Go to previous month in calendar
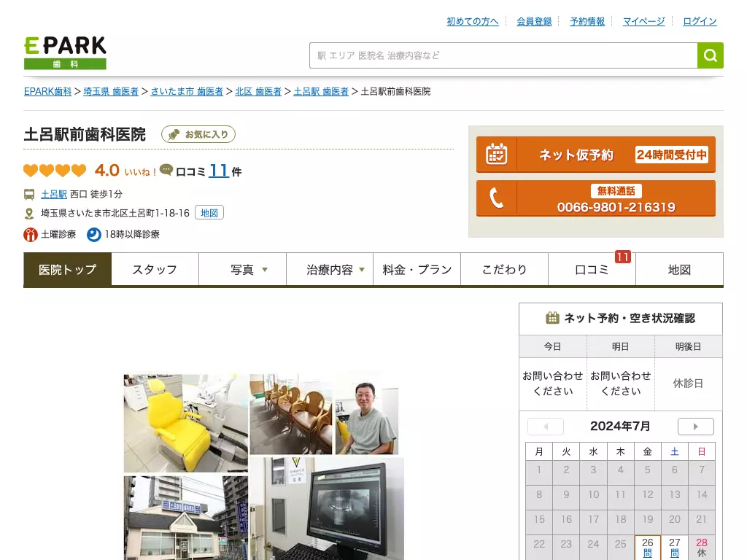Screen dimensions: 747x560 [x=546, y=427]
